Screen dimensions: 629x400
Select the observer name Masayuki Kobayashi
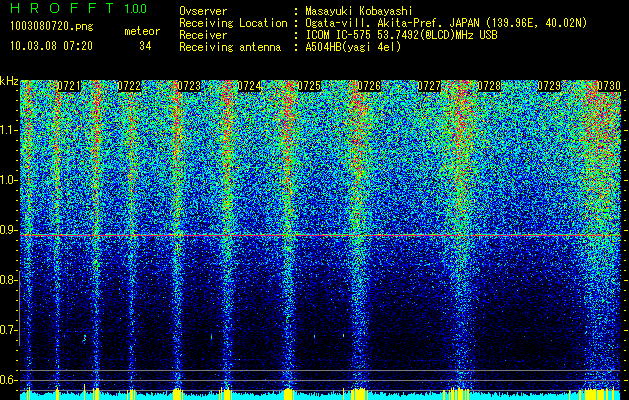(x=359, y=11)
